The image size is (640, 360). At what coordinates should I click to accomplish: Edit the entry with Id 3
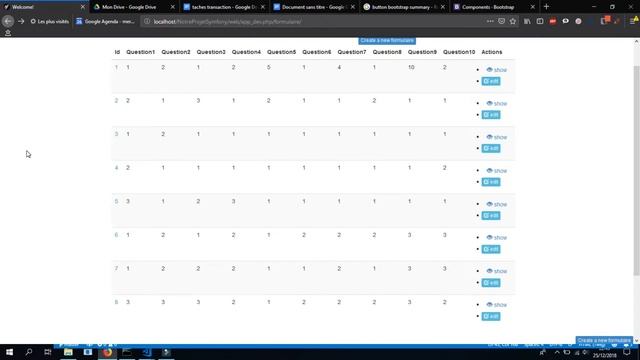(491, 148)
